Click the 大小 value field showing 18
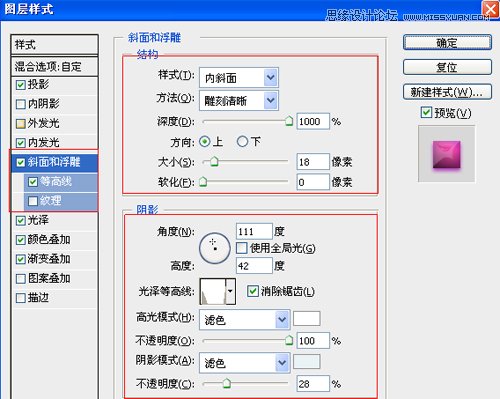 pos(313,162)
